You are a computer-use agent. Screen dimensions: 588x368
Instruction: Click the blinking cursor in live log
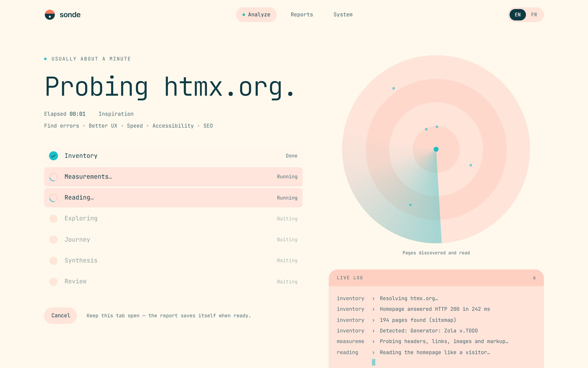(373, 362)
